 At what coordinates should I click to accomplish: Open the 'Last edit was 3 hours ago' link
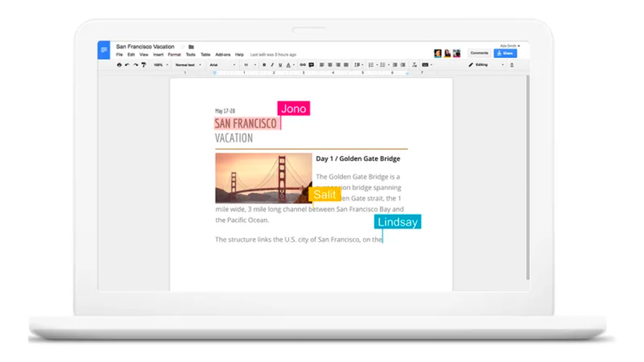(273, 55)
